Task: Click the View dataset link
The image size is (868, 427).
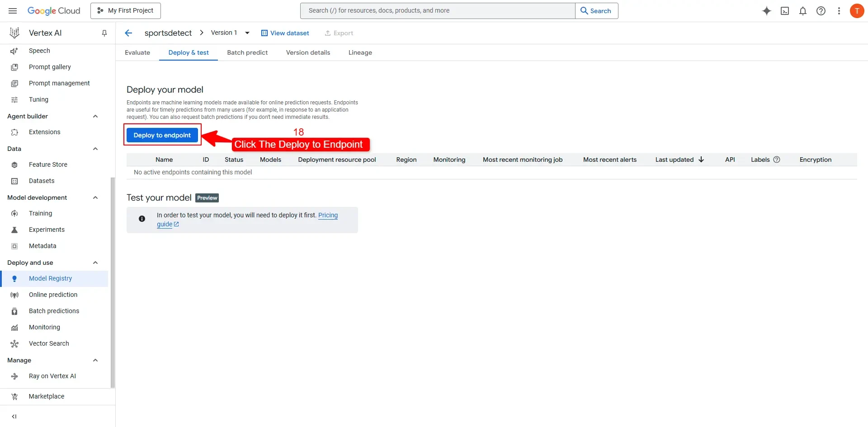Action: pos(285,33)
